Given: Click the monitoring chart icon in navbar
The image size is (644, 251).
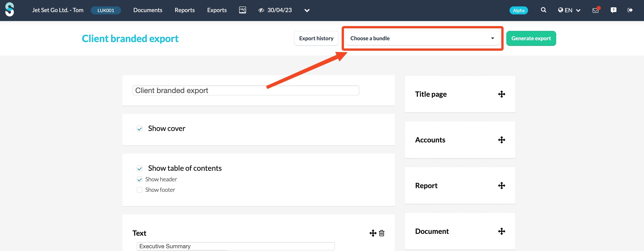Looking at the screenshot, I should tap(242, 10).
